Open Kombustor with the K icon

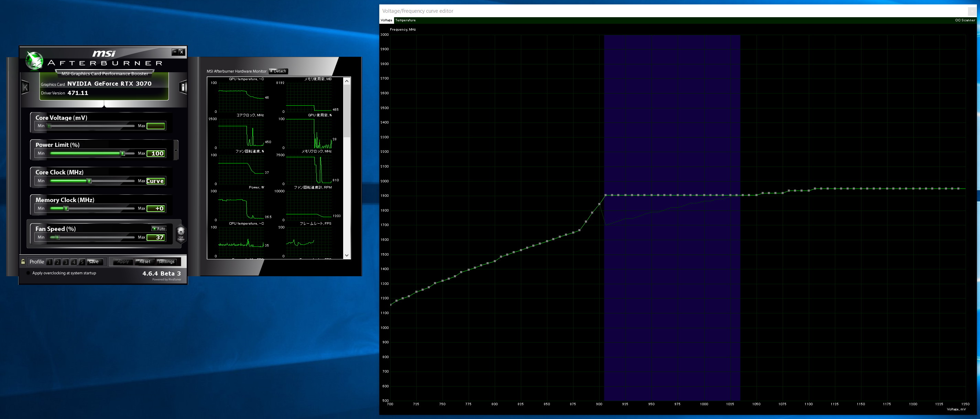coord(25,87)
